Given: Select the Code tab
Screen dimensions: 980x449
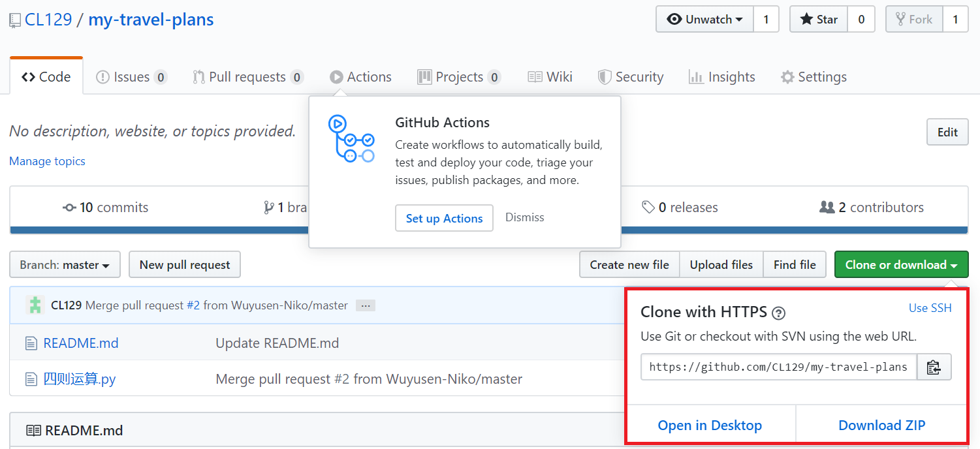Looking at the screenshot, I should coord(46,77).
